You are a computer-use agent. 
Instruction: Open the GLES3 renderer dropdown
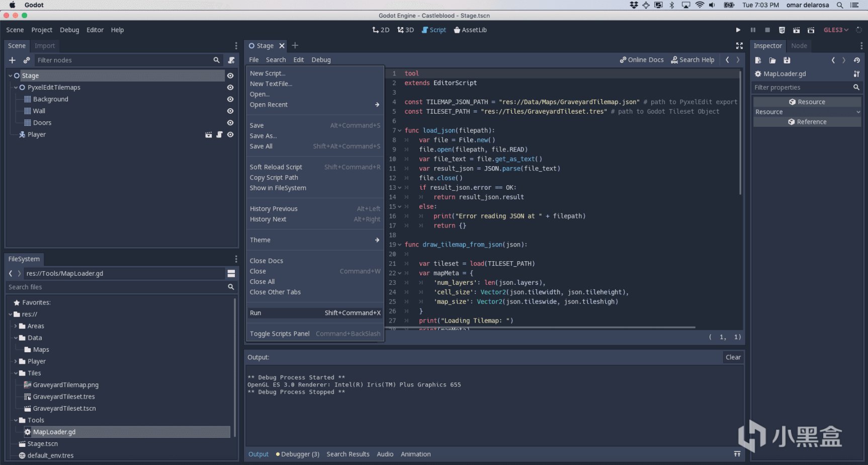tap(836, 30)
